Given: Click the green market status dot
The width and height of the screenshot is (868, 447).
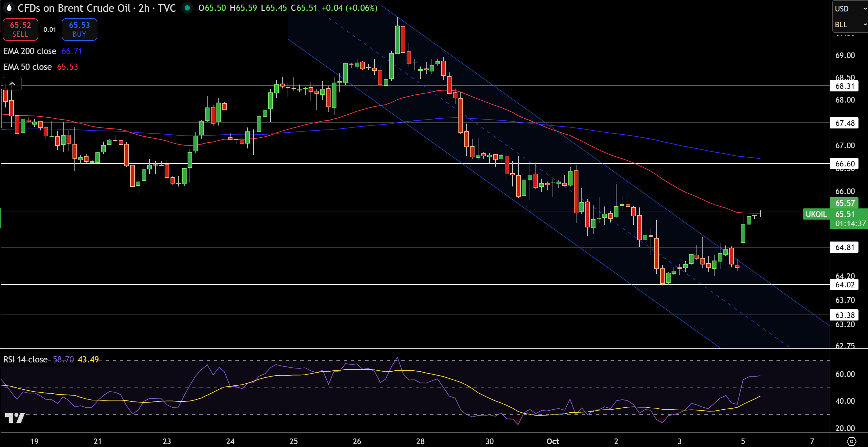Looking at the screenshot, I should tap(187, 8).
